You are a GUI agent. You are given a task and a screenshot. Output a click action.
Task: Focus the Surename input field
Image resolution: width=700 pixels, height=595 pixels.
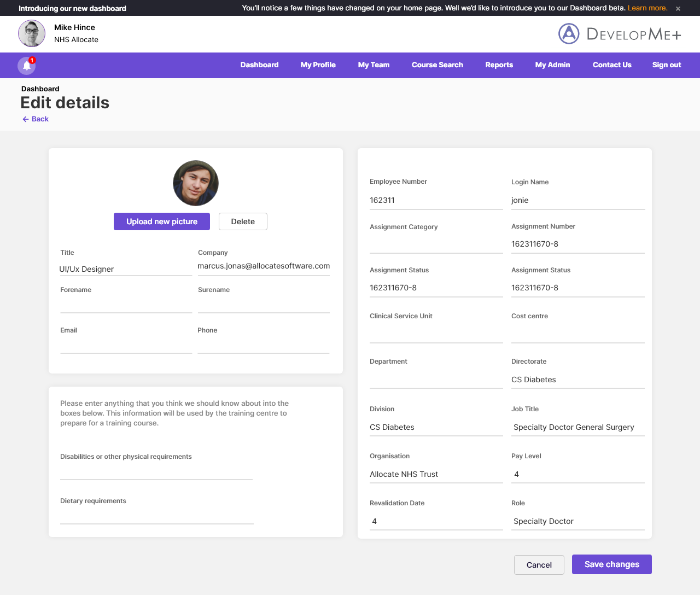pyautogui.click(x=264, y=305)
